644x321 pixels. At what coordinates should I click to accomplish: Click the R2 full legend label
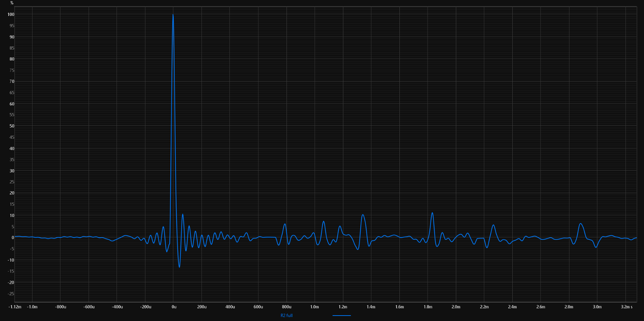[287, 316]
